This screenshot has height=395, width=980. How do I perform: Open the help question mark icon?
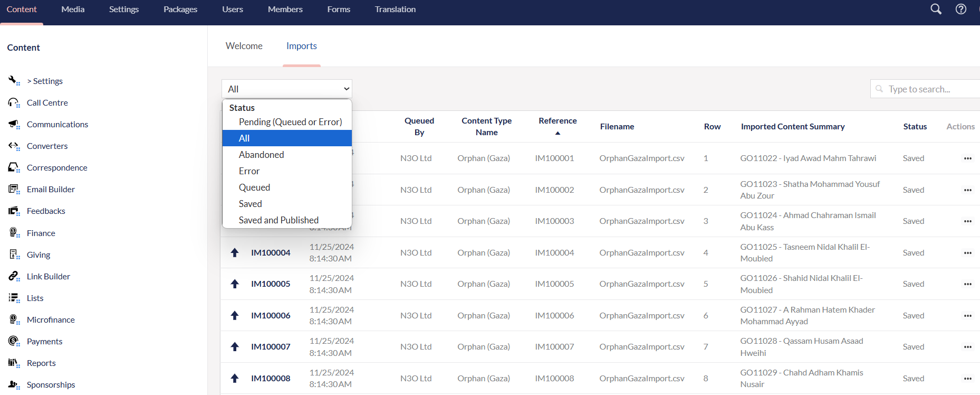961,9
